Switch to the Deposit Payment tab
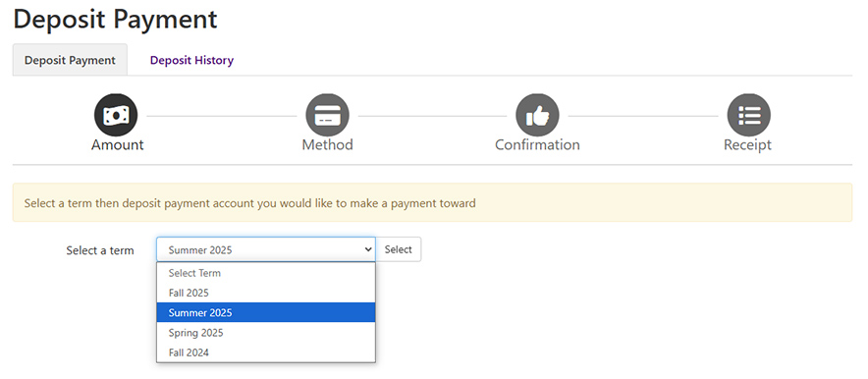 pos(70,60)
